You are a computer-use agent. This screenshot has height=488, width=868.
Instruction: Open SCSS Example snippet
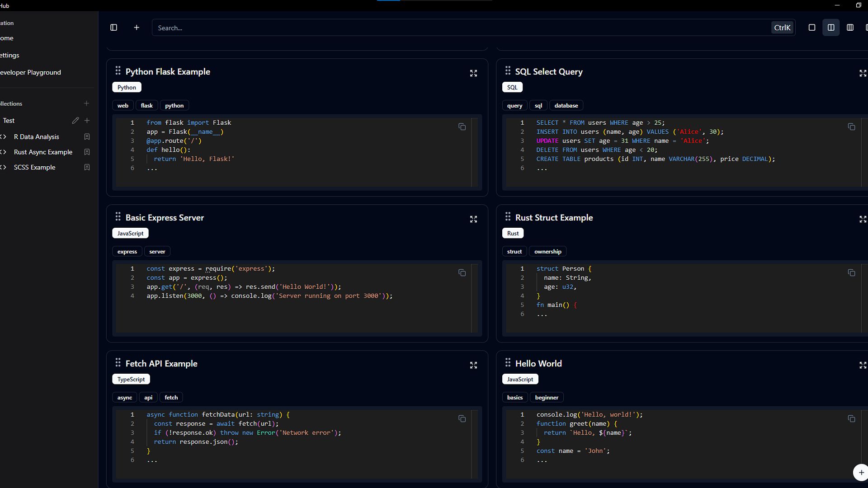coord(35,167)
